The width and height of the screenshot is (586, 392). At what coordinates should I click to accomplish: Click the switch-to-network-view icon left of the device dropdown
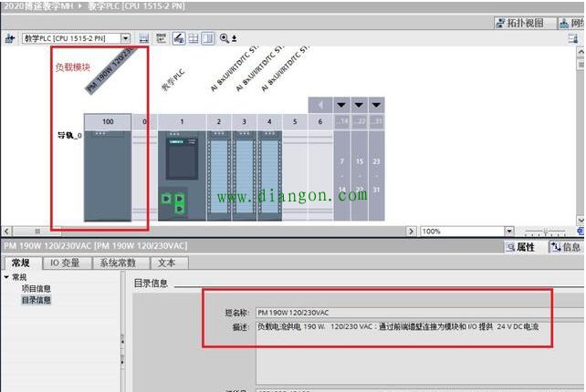pyautogui.click(x=10, y=38)
